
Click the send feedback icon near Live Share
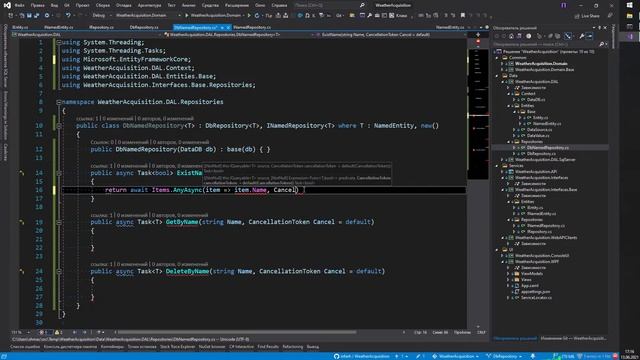[x=610, y=16]
